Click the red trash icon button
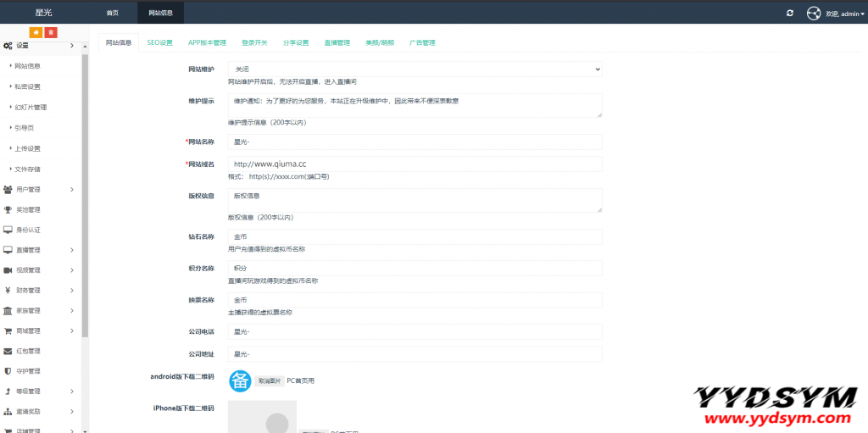Screen dimensions: 868x433 (51, 32)
